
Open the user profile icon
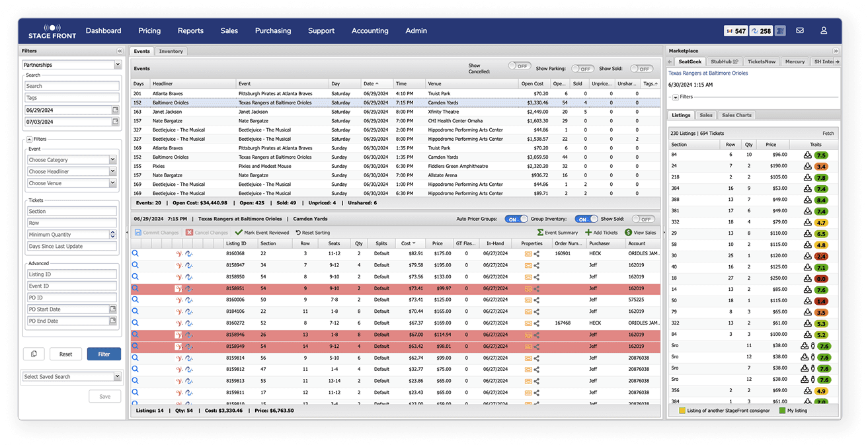[824, 30]
